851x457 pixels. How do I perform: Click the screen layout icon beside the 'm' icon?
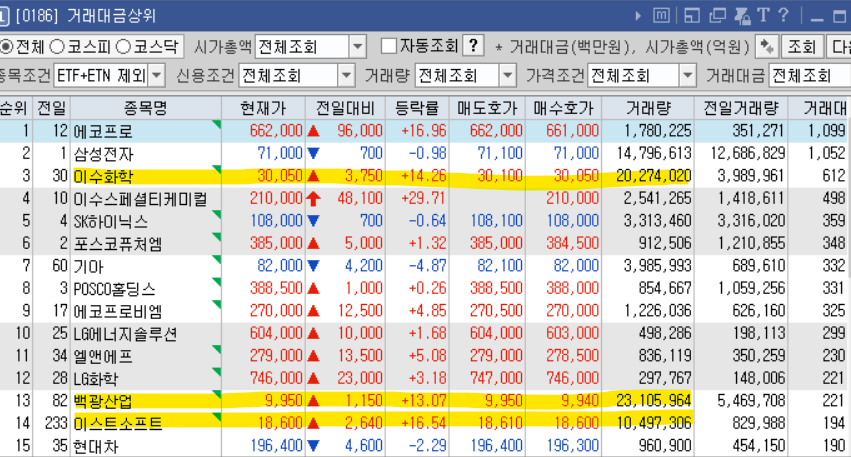[x=691, y=15]
